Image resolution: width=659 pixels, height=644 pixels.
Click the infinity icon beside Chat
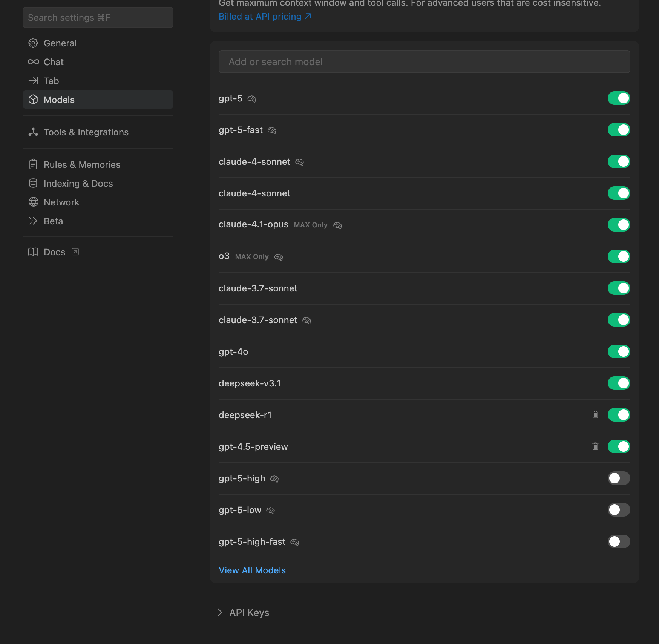coord(33,62)
